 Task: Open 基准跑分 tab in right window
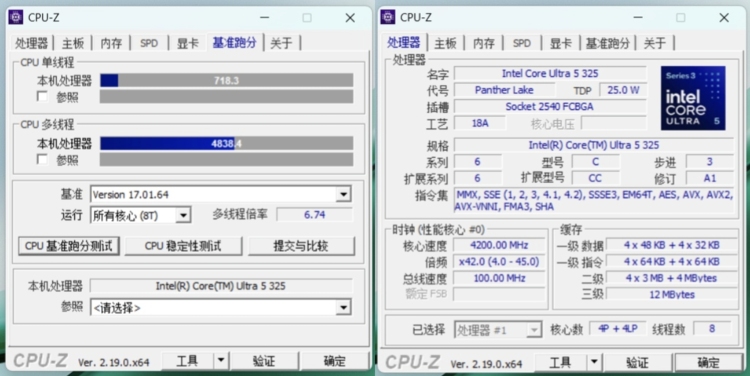pyautogui.click(x=607, y=44)
